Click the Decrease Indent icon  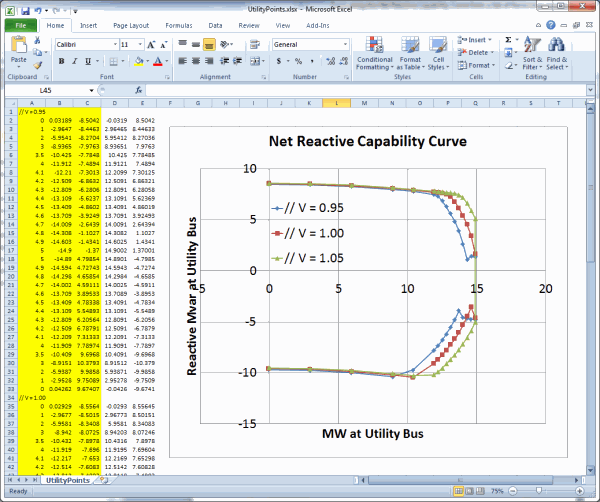[225, 61]
